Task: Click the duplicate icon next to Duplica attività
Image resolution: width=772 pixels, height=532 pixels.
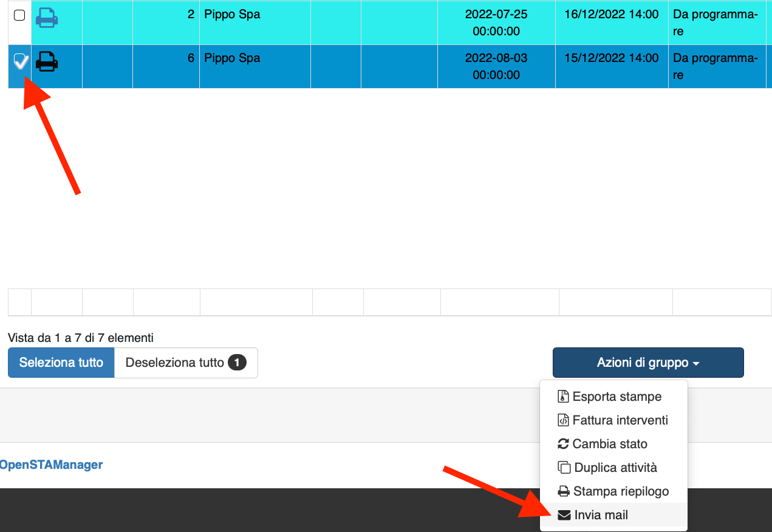Action: coord(563,467)
